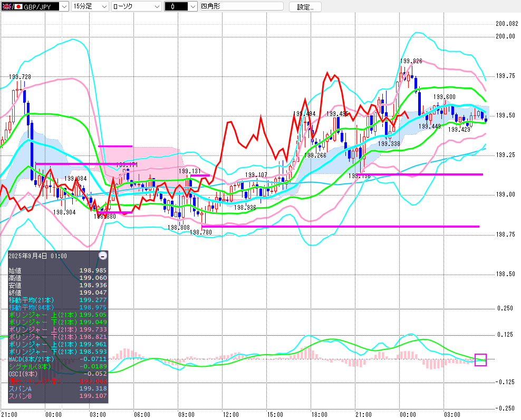This screenshot has width=521, height=420.
Task: Click the 12:00 time axis label
Action: [x=231, y=415]
